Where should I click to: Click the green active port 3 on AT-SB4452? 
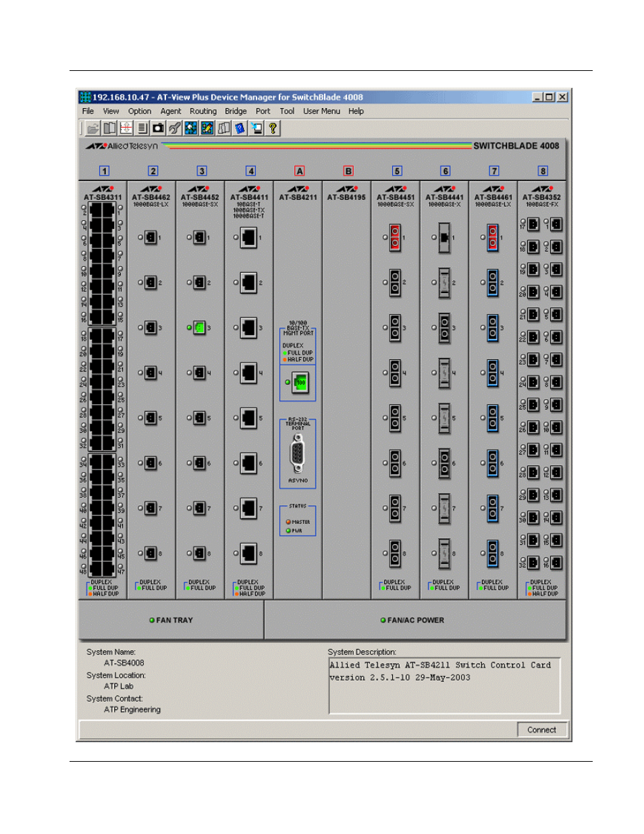pyautogui.click(x=199, y=328)
